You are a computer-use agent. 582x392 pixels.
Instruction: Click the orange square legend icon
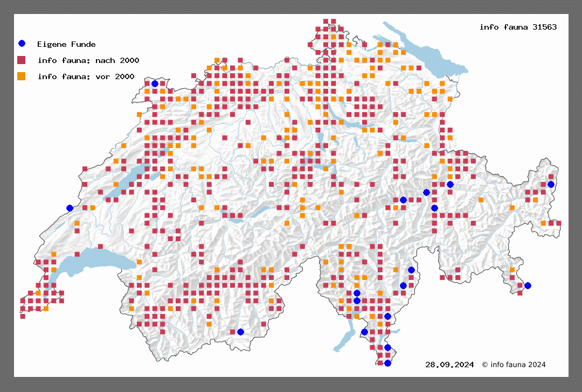(x=22, y=76)
